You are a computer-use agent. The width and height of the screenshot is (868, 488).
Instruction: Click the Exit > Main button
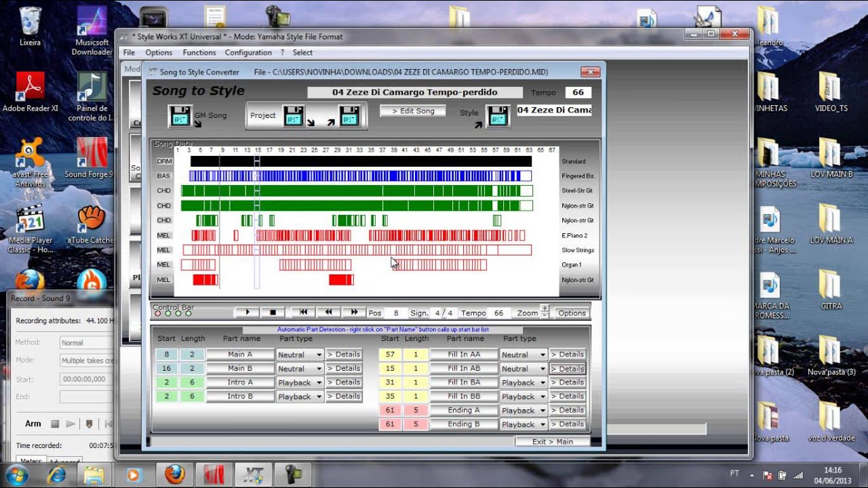click(552, 441)
